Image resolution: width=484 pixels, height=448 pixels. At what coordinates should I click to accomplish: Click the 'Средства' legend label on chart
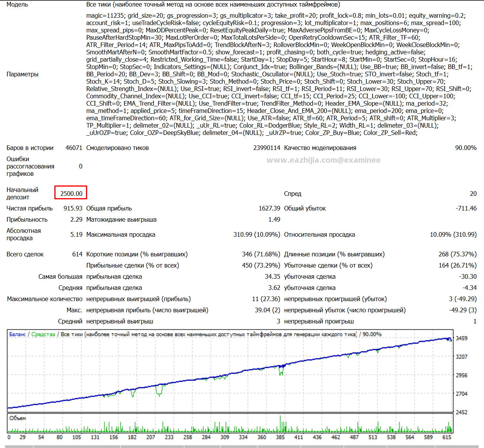(43, 334)
